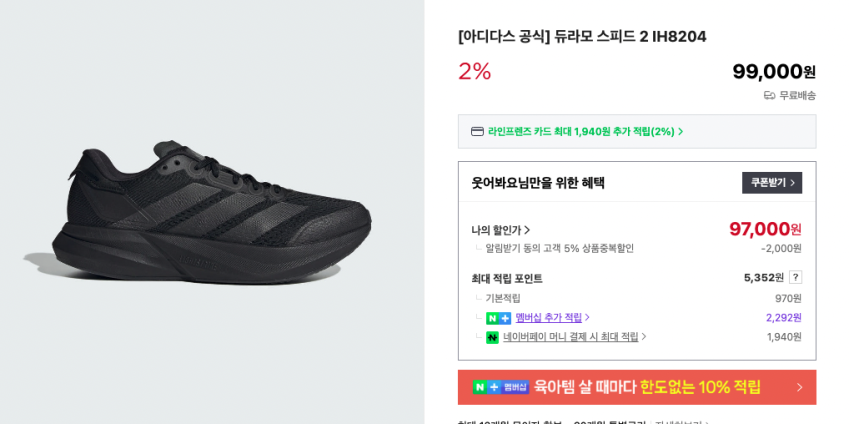Open the 육아템 10% 적립 banner

(x=646, y=387)
